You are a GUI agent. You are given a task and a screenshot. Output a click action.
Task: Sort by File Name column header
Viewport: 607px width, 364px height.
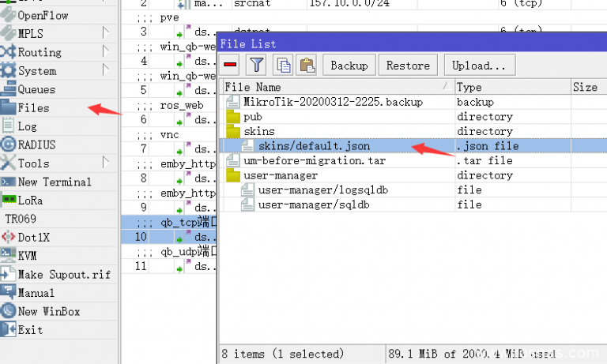[332, 87]
